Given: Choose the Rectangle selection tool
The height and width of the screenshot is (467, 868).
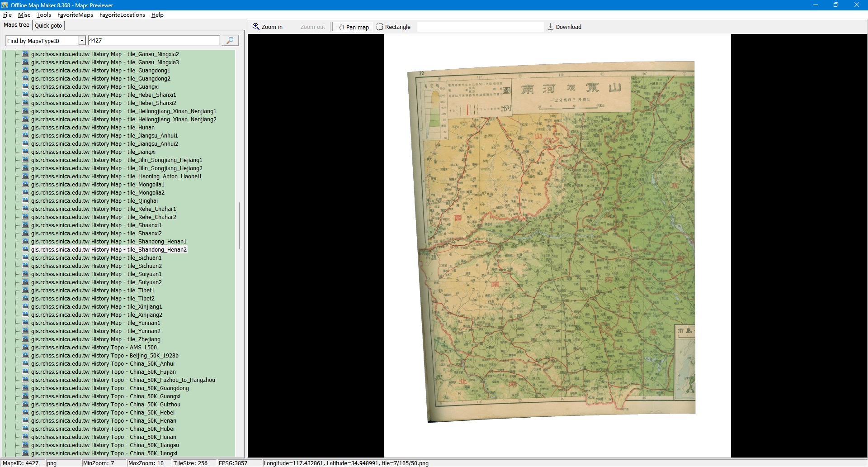Looking at the screenshot, I should tap(393, 27).
